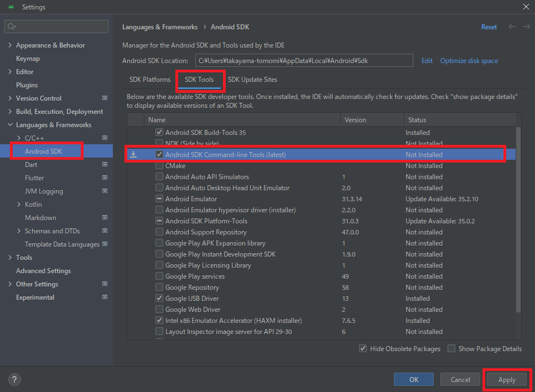The height and width of the screenshot is (392, 535).
Task: Click Languages & Frameworks breadcrumb
Action: [x=160, y=27]
